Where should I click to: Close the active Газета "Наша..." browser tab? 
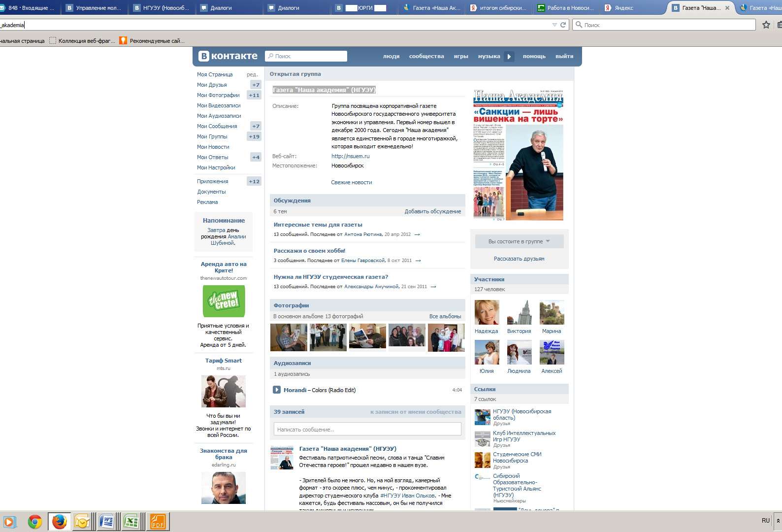pyautogui.click(x=727, y=8)
